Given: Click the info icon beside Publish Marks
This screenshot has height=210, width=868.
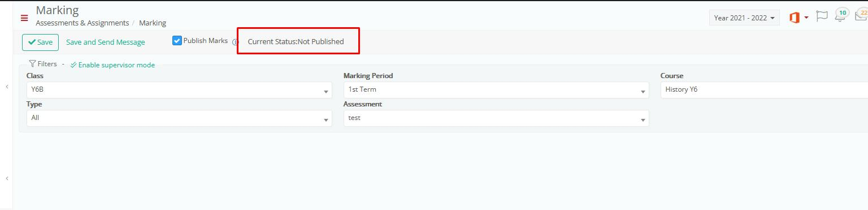Looking at the screenshot, I should click(235, 42).
